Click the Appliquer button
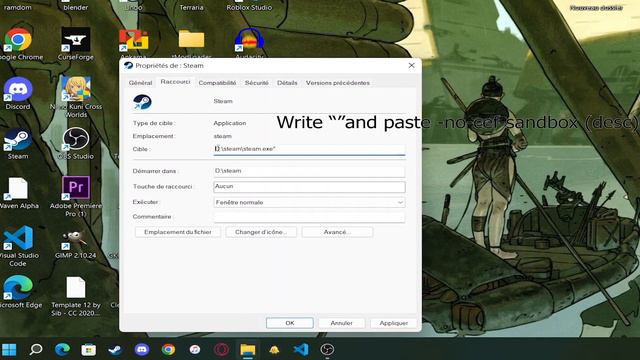Viewport: 640px width, 360px height. pyautogui.click(x=393, y=323)
